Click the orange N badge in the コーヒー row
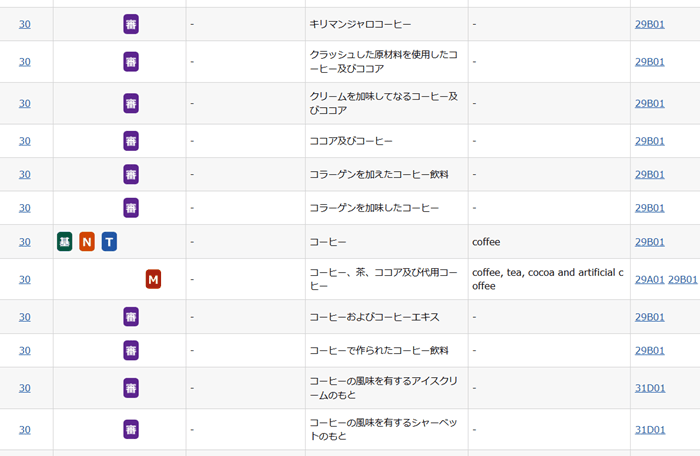The image size is (700, 456). (x=87, y=242)
